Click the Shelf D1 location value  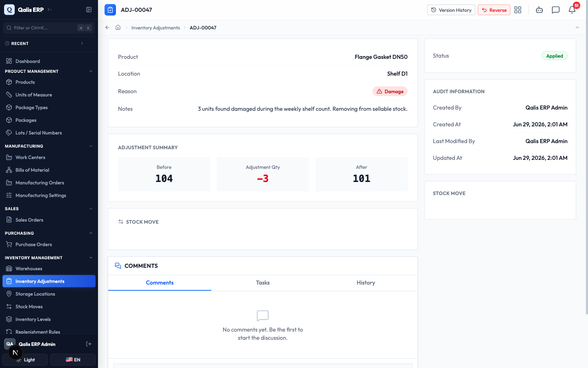(x=397, y=74)
